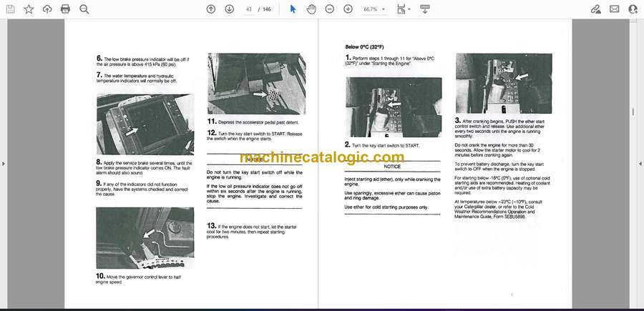Click step 1 "Perform steps 1 through 11"

390,60
